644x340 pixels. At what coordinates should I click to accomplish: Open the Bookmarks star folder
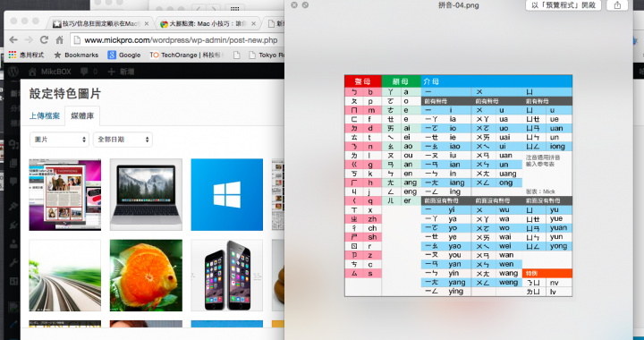(76, 55)
